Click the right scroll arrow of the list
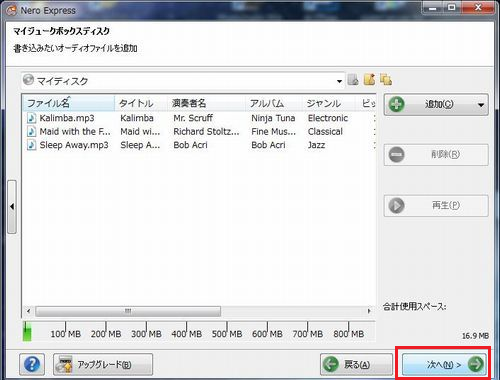500x380 pixels. [369, 311]
